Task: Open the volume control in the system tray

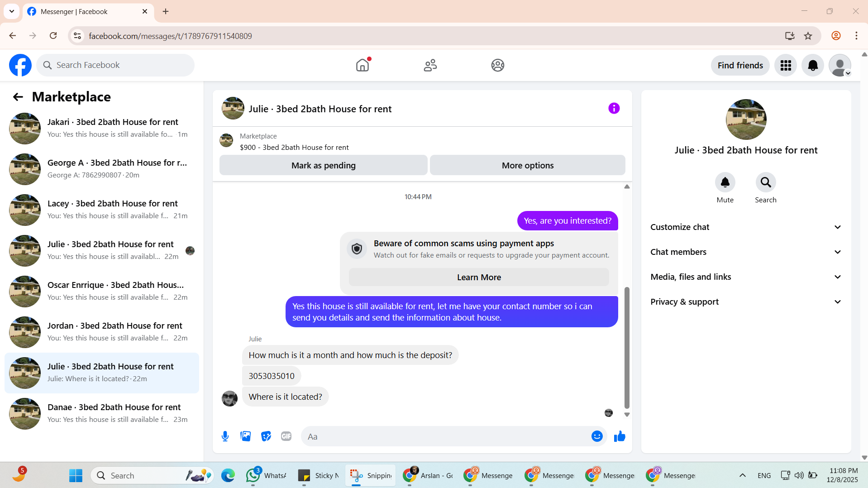Action: [799, 475]
